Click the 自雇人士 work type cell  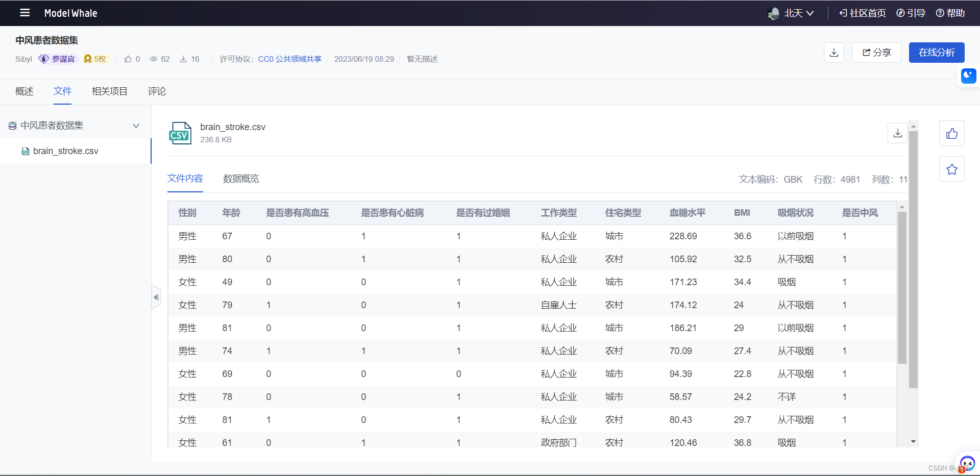pyautogui.click(x=559, y=305)
